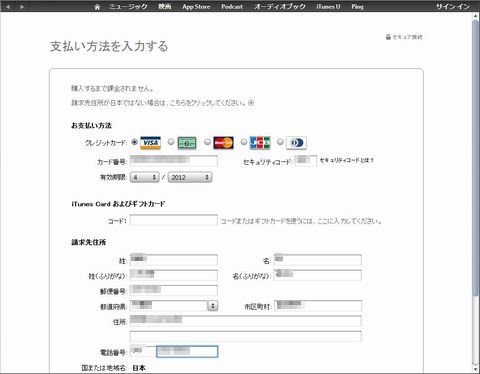The width and height of the screenshot is (480, 374).
Task: Click the forward navigation arrow
Action: tap(22, 7)
